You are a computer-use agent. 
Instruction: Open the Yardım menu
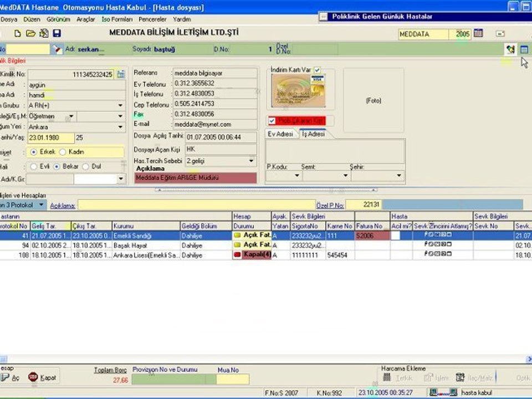tap(182, 19)
